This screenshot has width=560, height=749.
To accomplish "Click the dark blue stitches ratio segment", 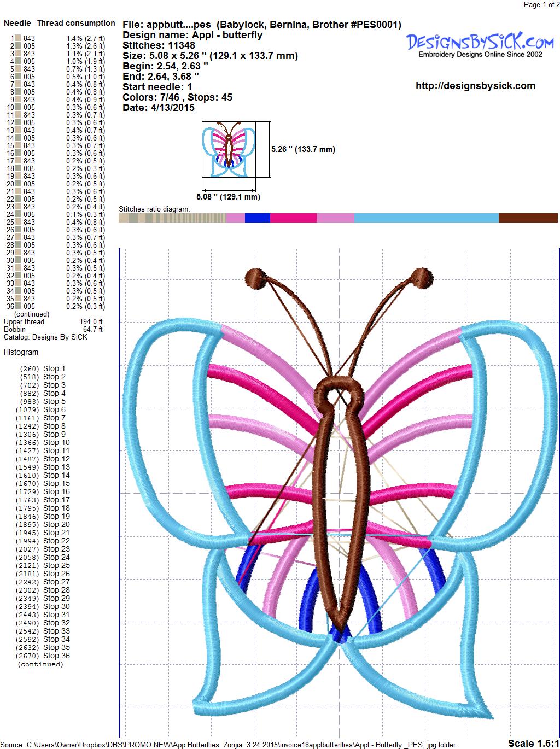I will tap(257, 218).
